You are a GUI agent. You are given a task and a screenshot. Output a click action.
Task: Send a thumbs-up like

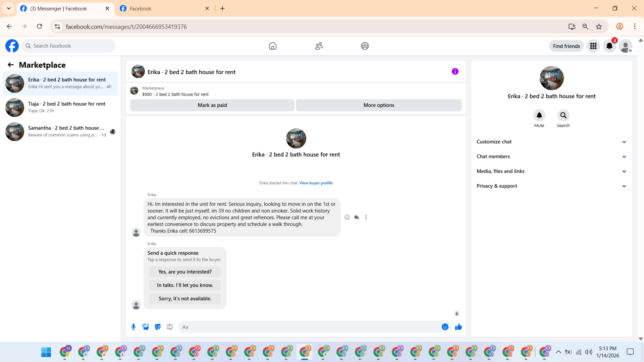tap(458, 327)
